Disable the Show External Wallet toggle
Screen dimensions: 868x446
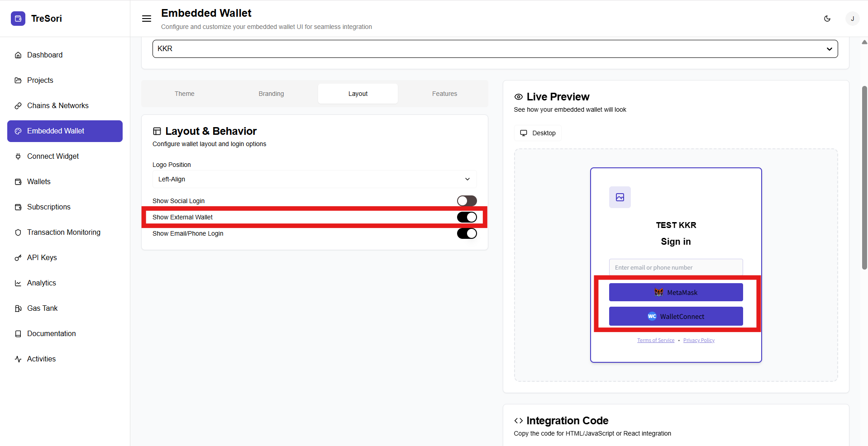pyautogui.click(x=467, y=217)
